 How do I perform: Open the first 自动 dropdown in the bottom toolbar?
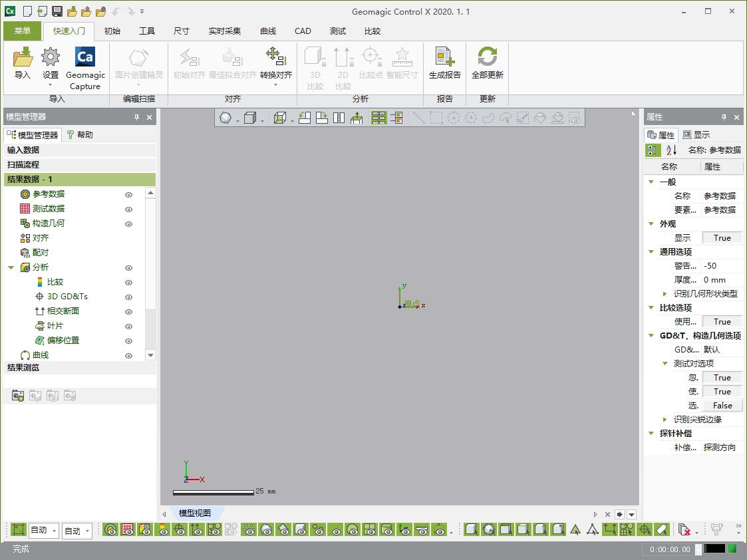click(44, 530)
